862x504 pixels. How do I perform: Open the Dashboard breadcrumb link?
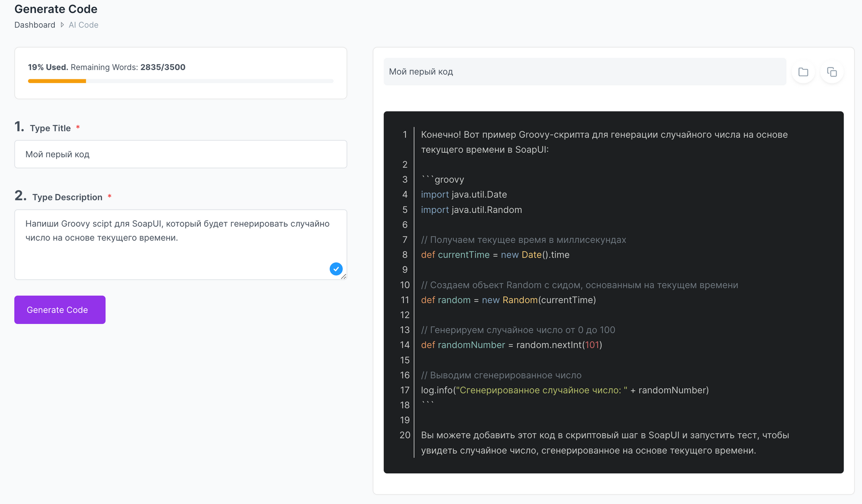coord(34,25)
